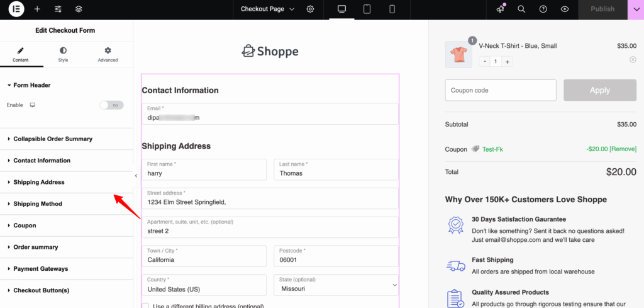Open page settings gear icon
The image size is (644, 308).
pos(311,9)
